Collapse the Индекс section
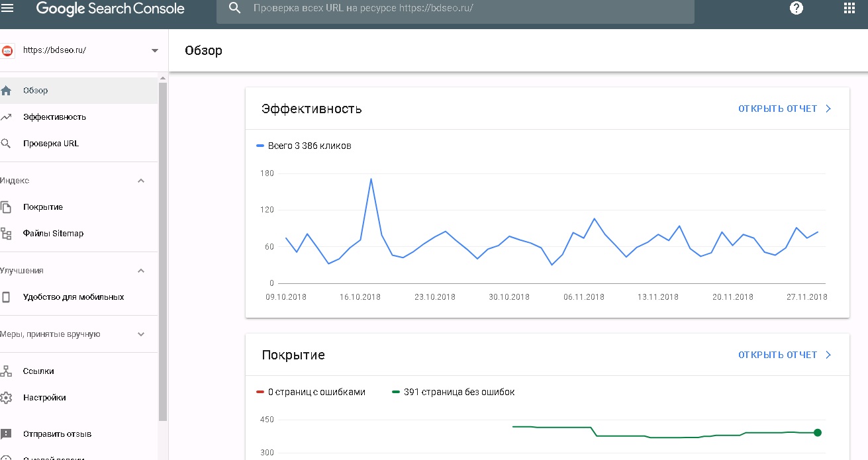The width and height of the screenshot is (868, 460). coord(141,181)
